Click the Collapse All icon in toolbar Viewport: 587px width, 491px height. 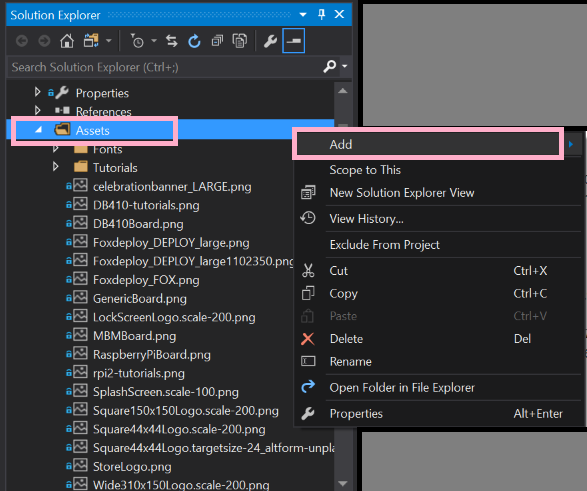(217, 41)
